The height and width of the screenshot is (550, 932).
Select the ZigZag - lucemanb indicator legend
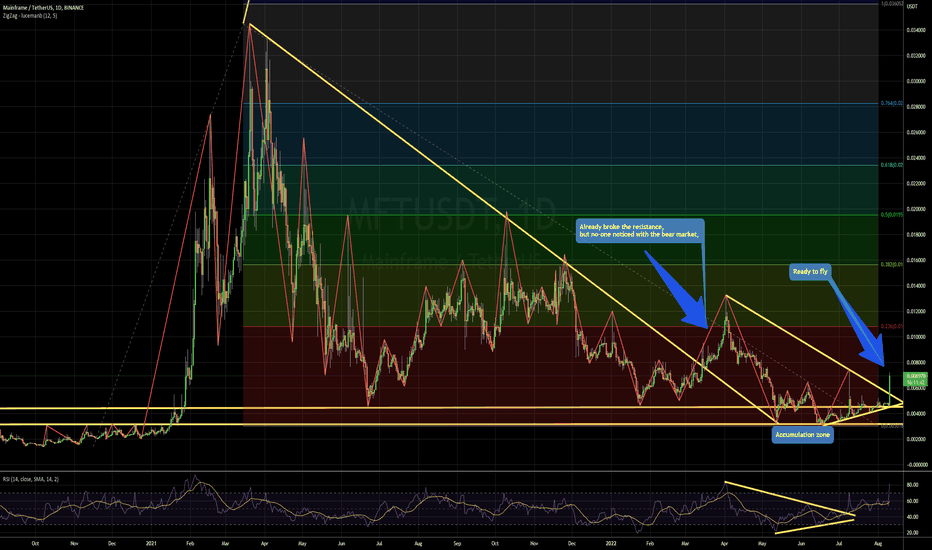point(30,15)
